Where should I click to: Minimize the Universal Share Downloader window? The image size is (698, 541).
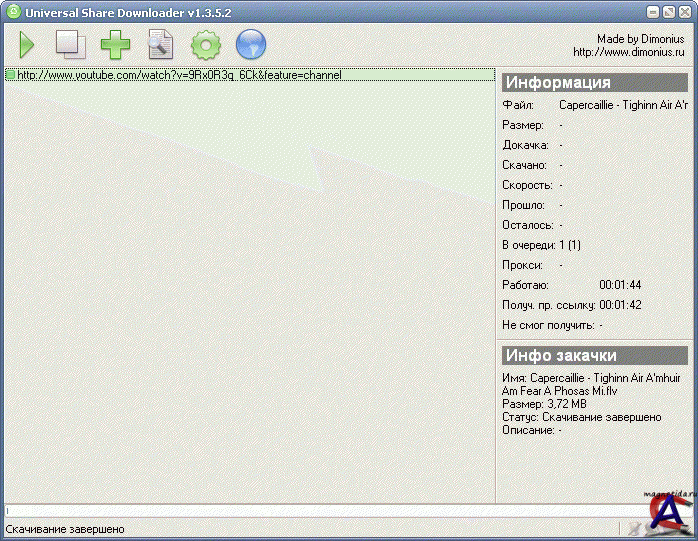tap(652, 11)
